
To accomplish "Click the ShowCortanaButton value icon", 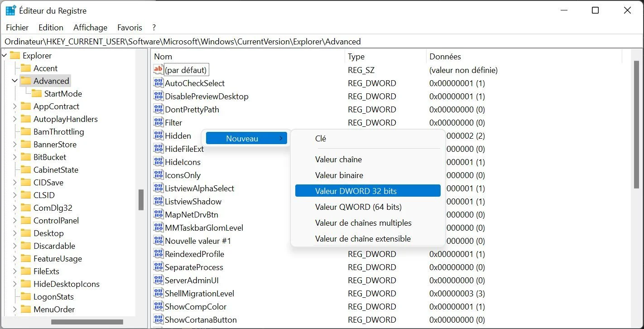I will pos(158,319).
